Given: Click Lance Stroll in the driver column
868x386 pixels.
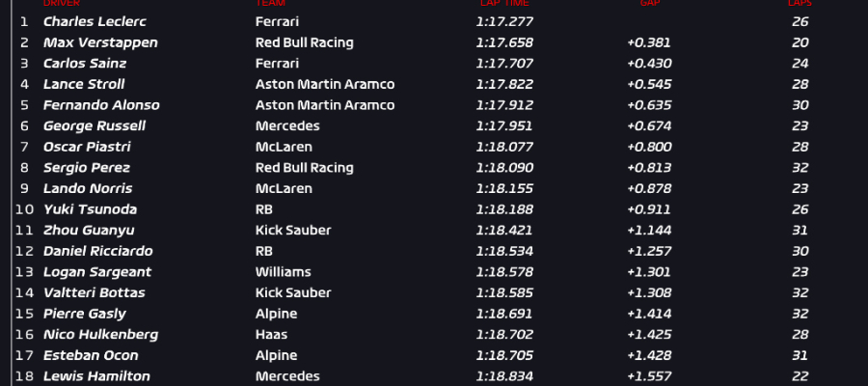Looking at the screenshot, I should pos(84,84).
